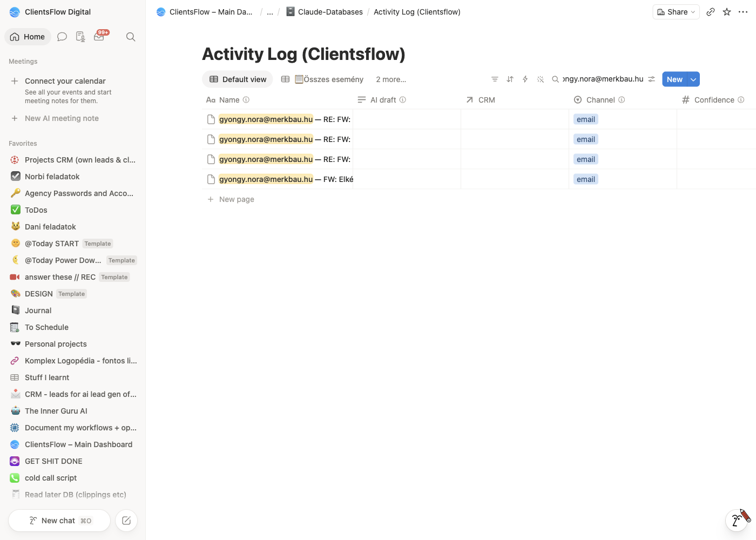The height and width of the screenshot is (540, 756).
Task: Add page to favorites with the star
Action: 727,12
